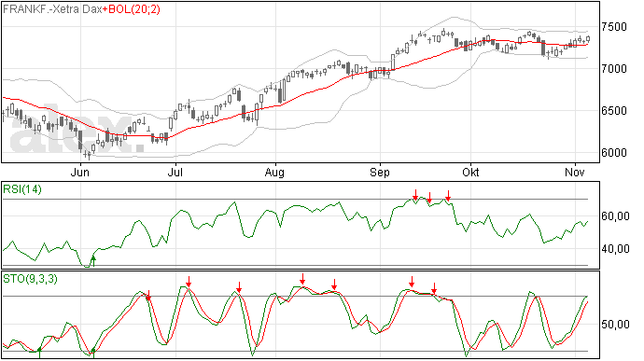This screenshot has width=644, height=361.
Task: Click the 6000 price axis label
Action: tap(614, 153)
